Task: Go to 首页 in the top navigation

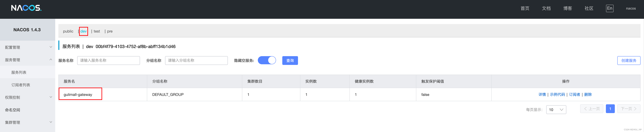Action: 525,8
